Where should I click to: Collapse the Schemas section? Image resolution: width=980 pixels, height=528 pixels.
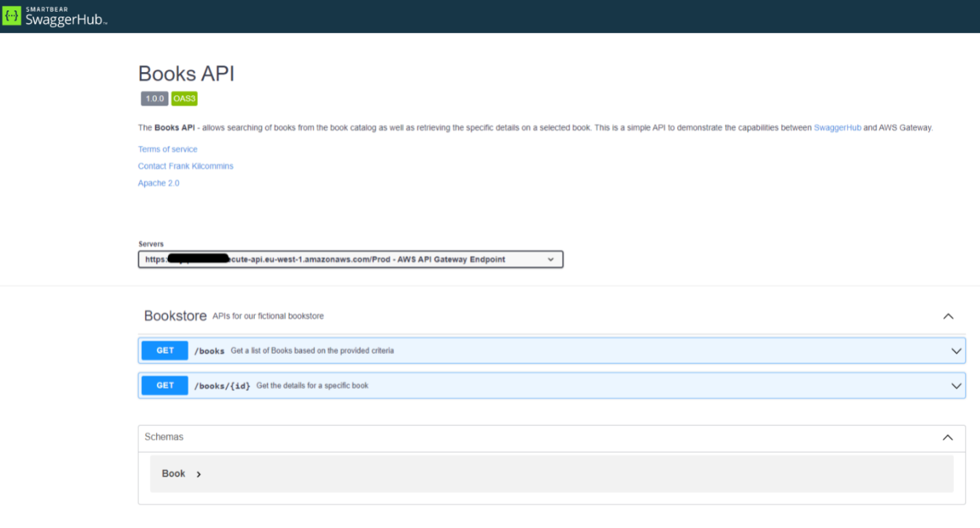948,437
